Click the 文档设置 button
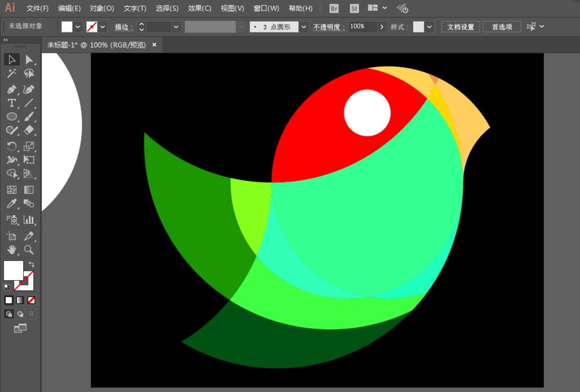Viewport: 580px width, 392px height. pos(461,27)
